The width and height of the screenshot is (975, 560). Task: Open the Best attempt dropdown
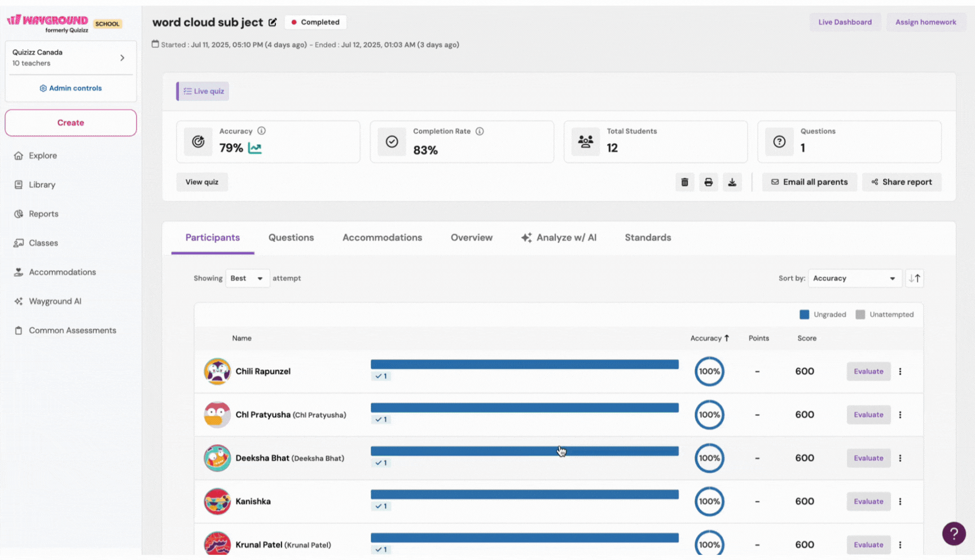click(x=247, y=279)
